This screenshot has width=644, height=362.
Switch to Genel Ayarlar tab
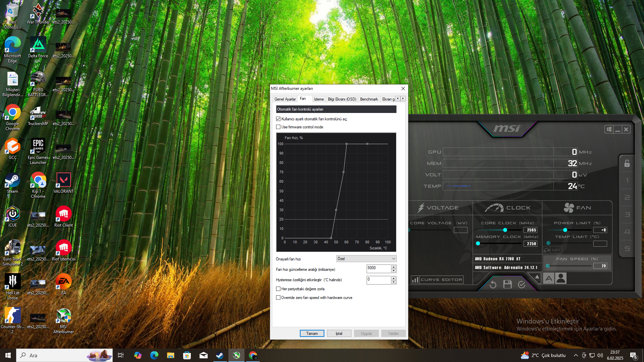[285, 99]
